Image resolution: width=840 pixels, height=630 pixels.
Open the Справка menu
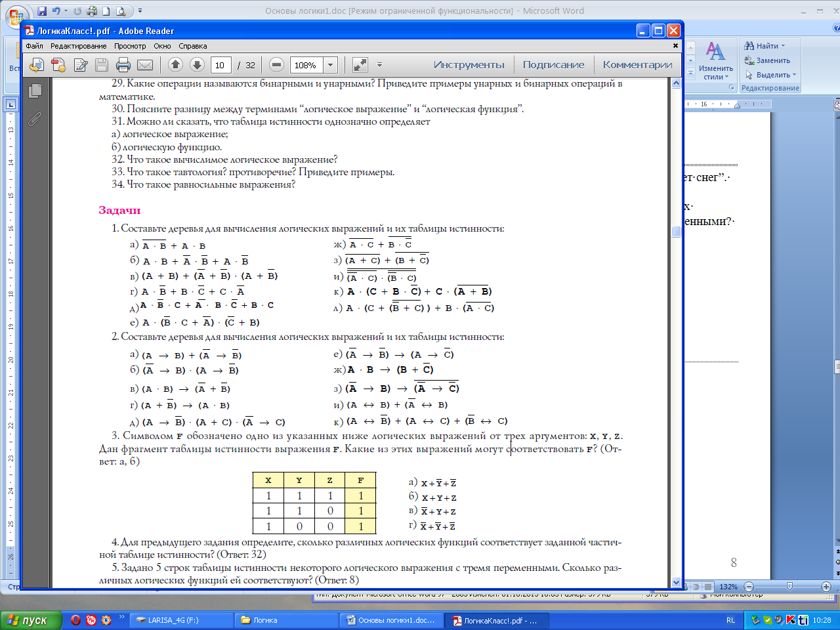[x=192, y=46]
